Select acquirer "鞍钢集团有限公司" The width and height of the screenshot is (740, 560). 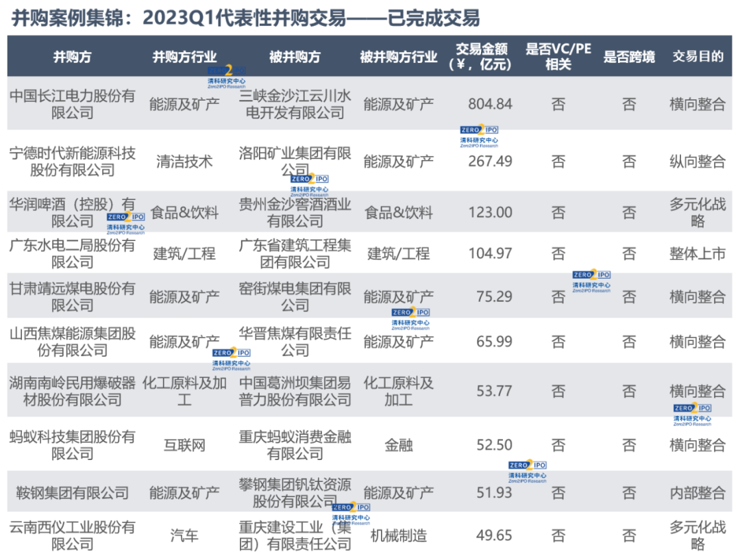coord(72,493)
